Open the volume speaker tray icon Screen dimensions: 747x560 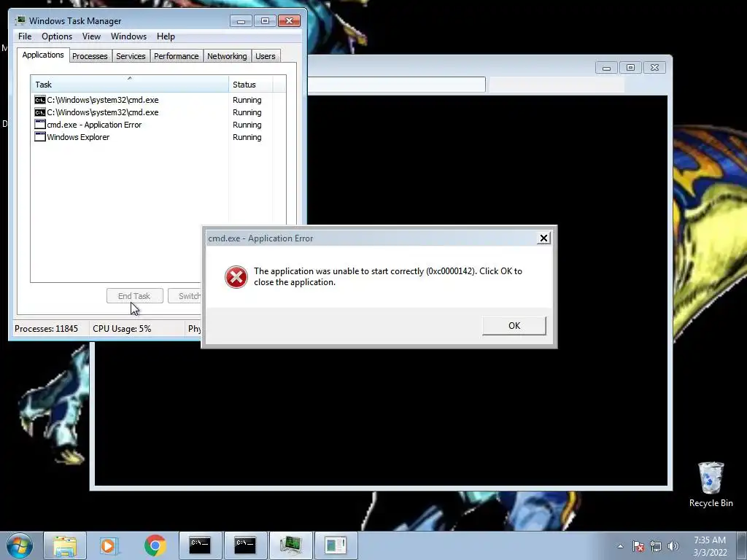(x=673, y=546)
